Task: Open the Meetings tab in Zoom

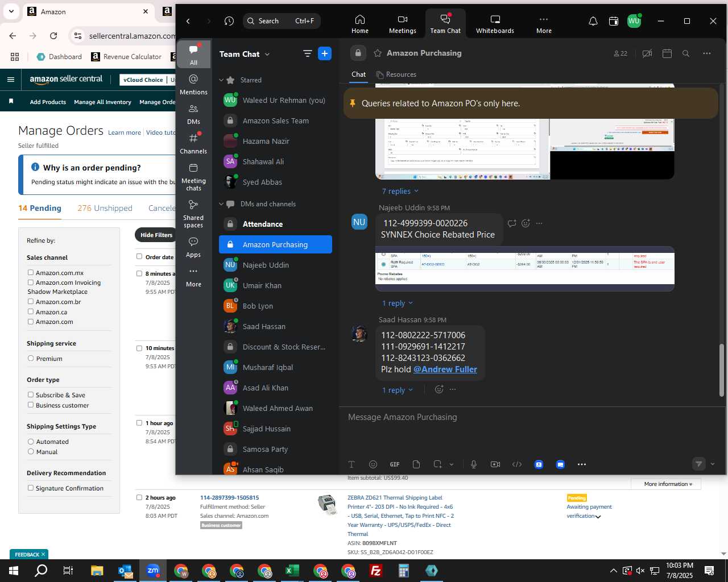Action: 402,24
